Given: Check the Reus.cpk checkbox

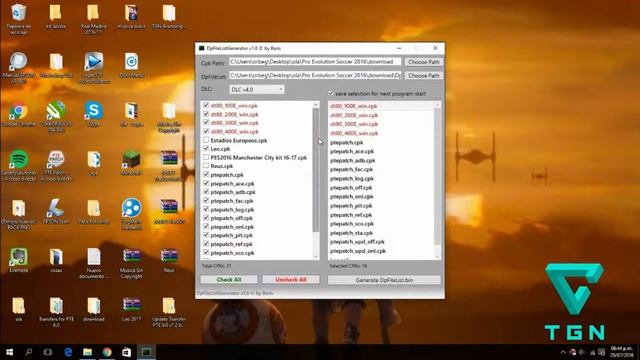Looking at the screenshot, I should 206,166.
